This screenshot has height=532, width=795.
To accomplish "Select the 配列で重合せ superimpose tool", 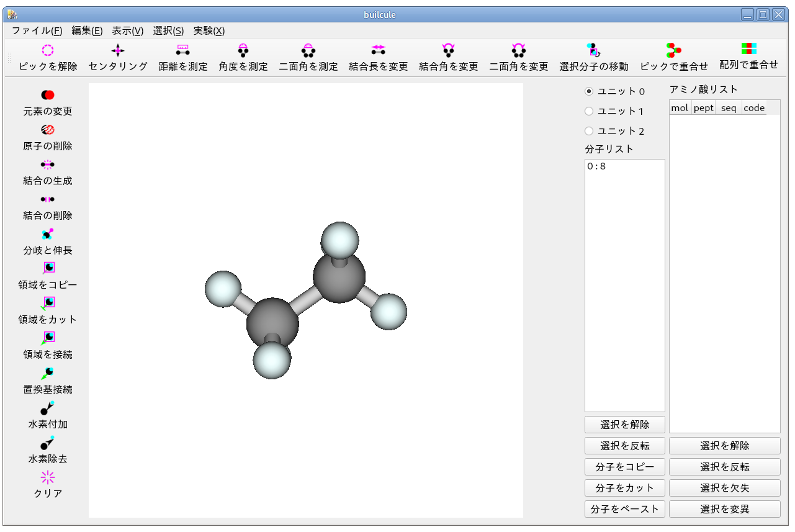I will pos(748,49).
